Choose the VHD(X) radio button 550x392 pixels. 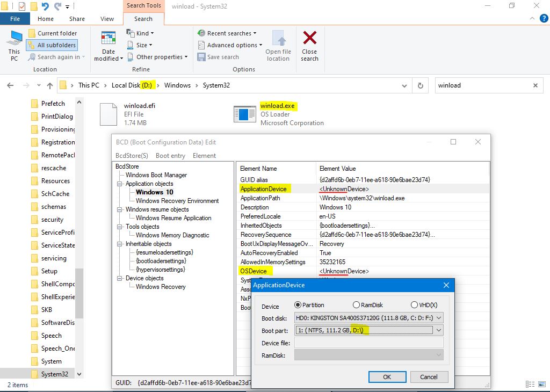click(x=414, y=305)
